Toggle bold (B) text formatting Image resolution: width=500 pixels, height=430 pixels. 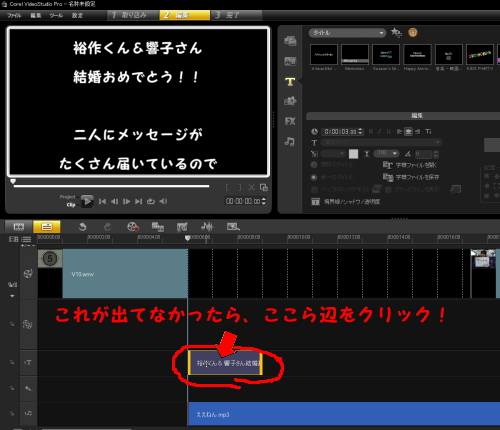371,132
